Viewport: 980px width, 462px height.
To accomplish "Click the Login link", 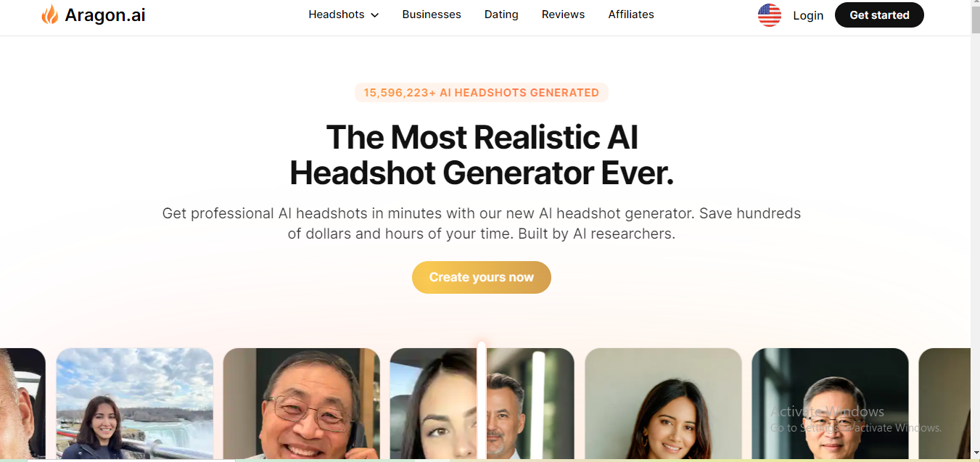I will coord(808,15).
